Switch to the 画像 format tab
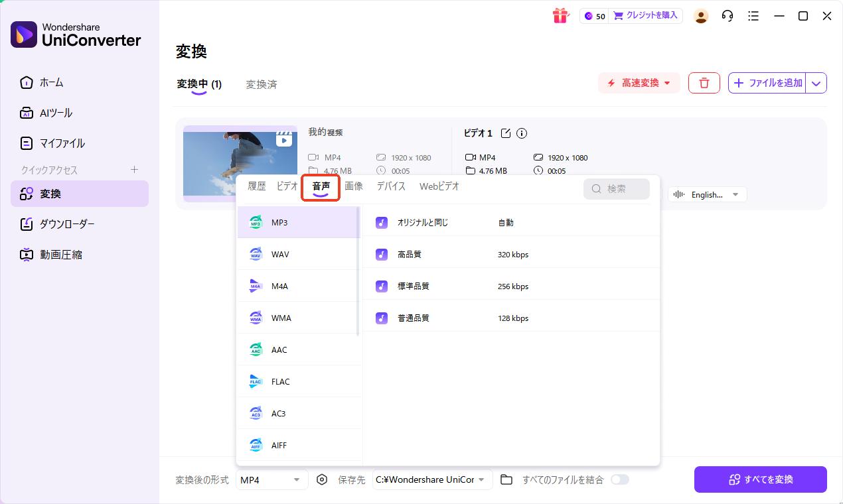Image resolution: width=843 pixels, height=504 pixels. click(354, 186)
